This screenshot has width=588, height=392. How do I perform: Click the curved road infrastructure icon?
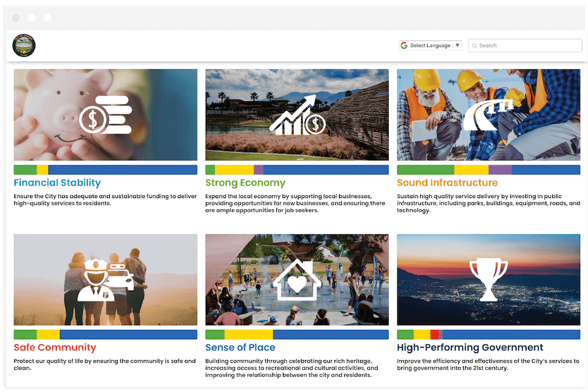point(488,115)
